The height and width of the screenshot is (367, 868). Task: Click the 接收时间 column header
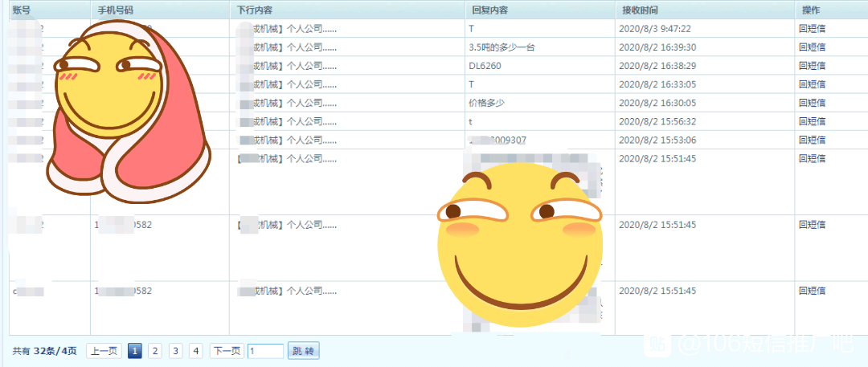(640, 10)
